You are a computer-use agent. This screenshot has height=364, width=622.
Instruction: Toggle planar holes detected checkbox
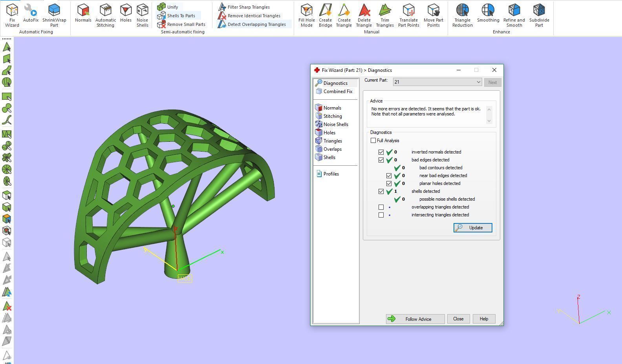389,183
